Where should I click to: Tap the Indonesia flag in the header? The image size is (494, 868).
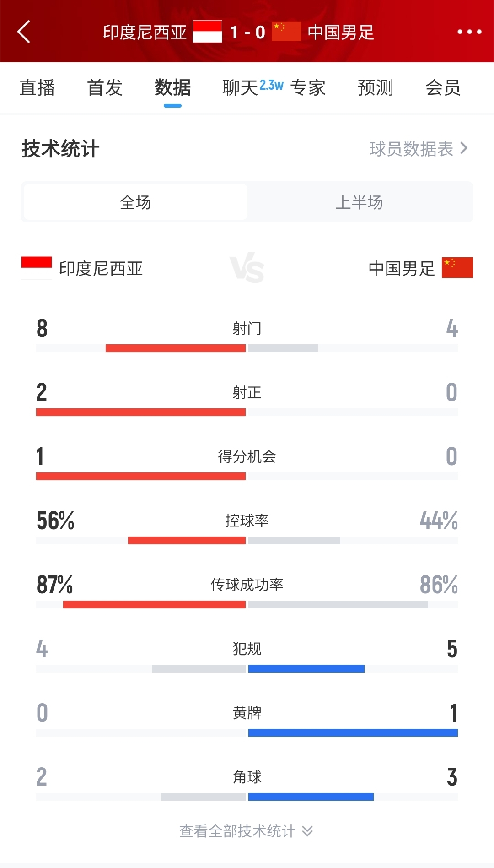pos(207,32)
